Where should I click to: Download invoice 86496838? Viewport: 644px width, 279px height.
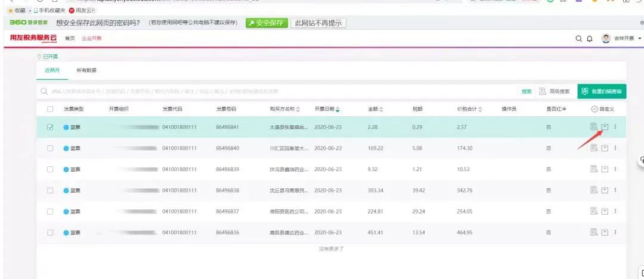(x=605, y=190)
